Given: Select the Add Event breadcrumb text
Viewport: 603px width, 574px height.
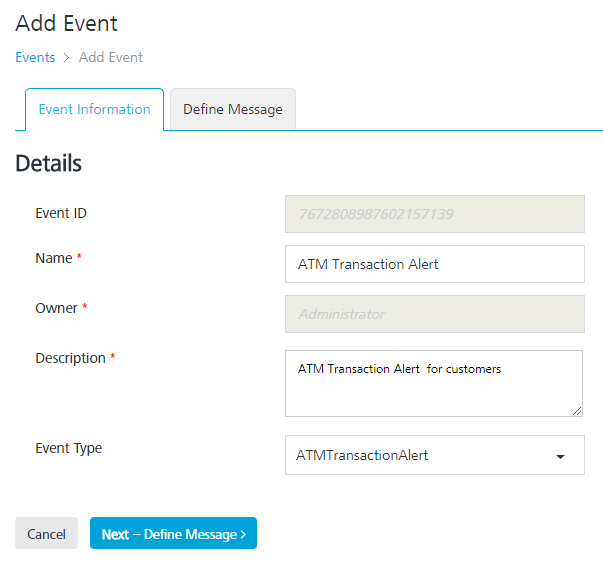Looking at the screenshot, I should (x=111, y=57).
